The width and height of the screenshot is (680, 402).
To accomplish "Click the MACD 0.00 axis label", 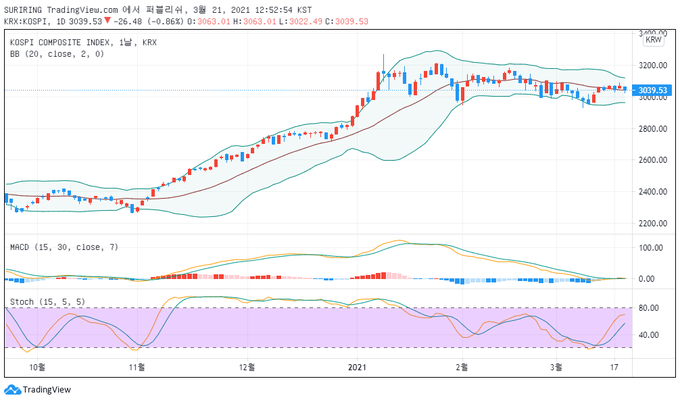I will click(646, 279).
